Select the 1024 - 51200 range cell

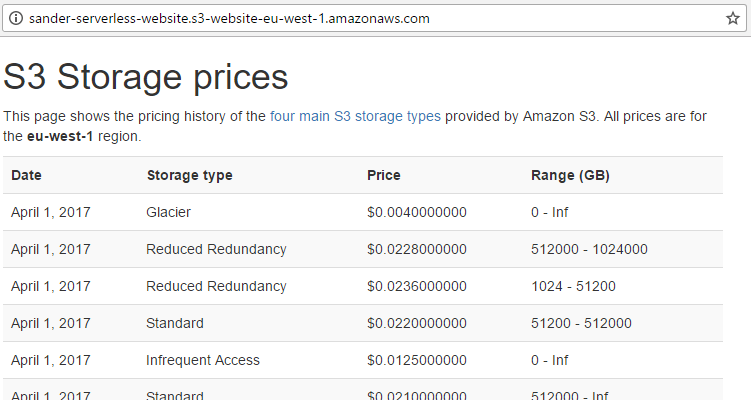(x=573, y=286)
